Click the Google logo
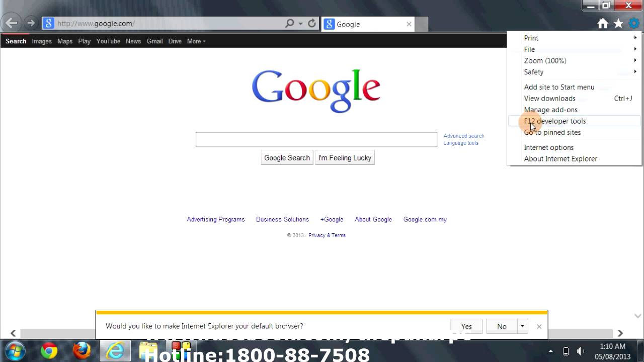This screenshot has width=644, height=362. pos(316,90)
